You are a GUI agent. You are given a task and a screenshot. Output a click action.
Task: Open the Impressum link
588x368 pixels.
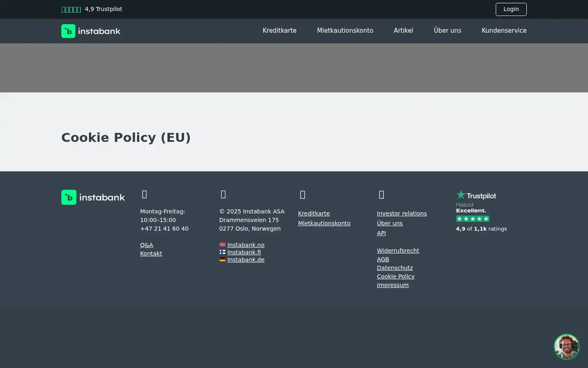pyautogui.click(x=393, y=285)
